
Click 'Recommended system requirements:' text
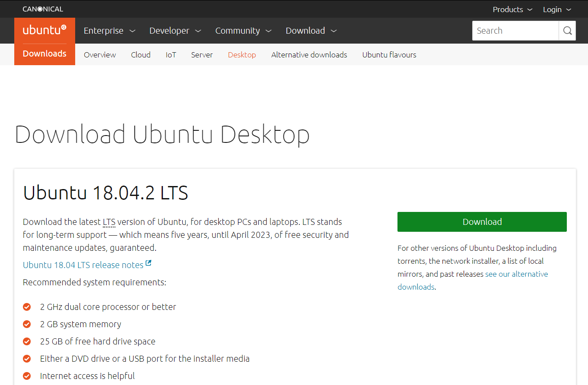tap(95, 282)
